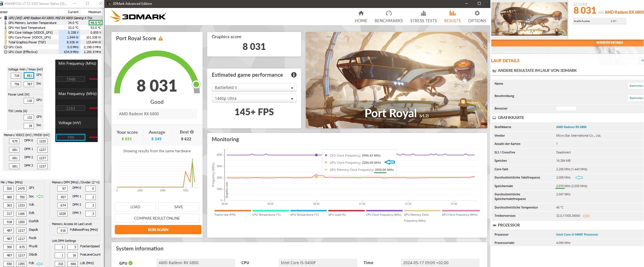
Task: Click the GFX max frequency field showing 2475
Action: [x=21, y=189]
